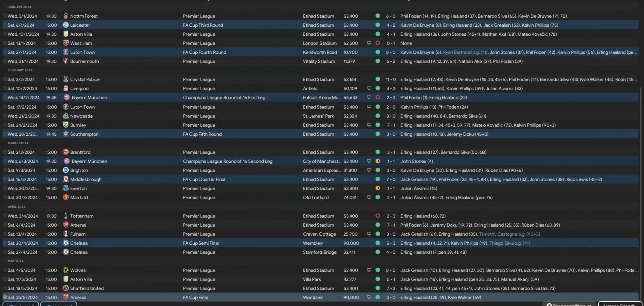Click the Southampton club badge
Viewport: 644px width, 306px height.
point(66,134)
